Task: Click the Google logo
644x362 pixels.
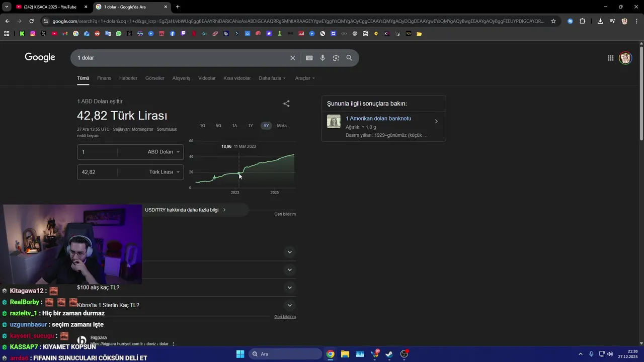Action: point(40,57)
